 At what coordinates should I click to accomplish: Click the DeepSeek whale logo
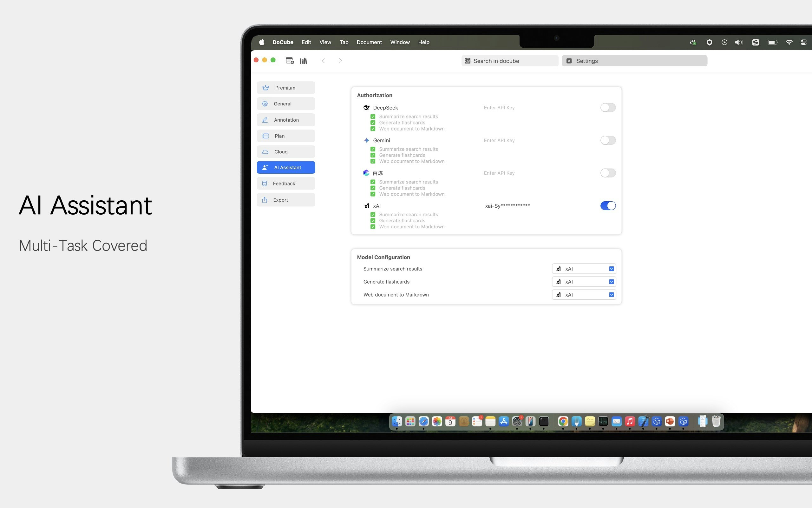pyautogui.click(x=366, y=108)
